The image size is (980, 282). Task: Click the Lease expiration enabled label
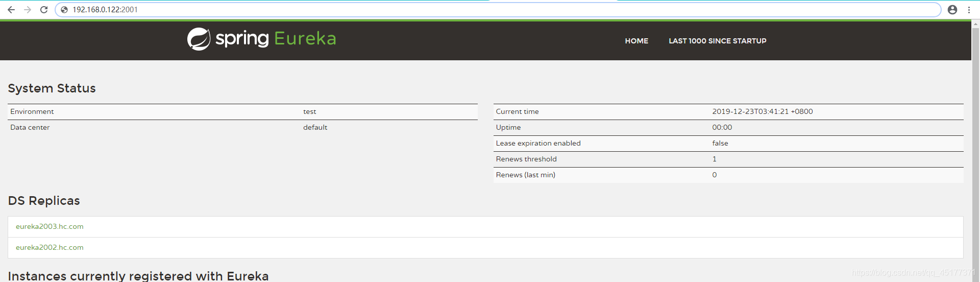click(538, 143)
